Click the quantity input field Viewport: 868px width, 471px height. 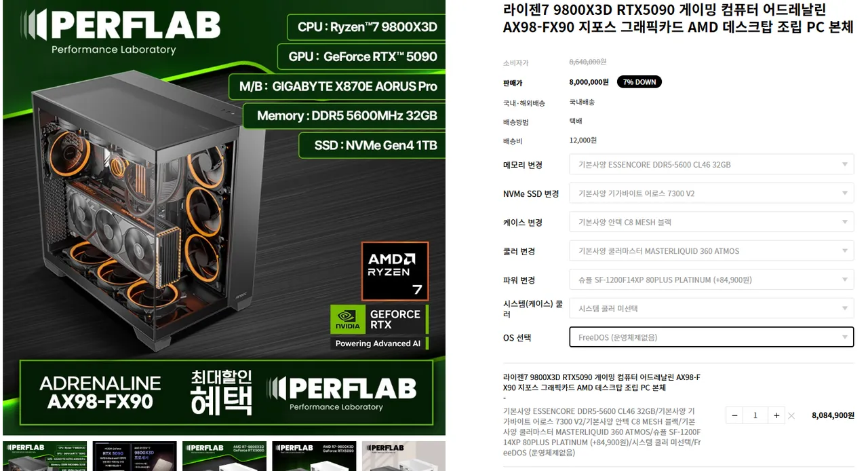755,415
